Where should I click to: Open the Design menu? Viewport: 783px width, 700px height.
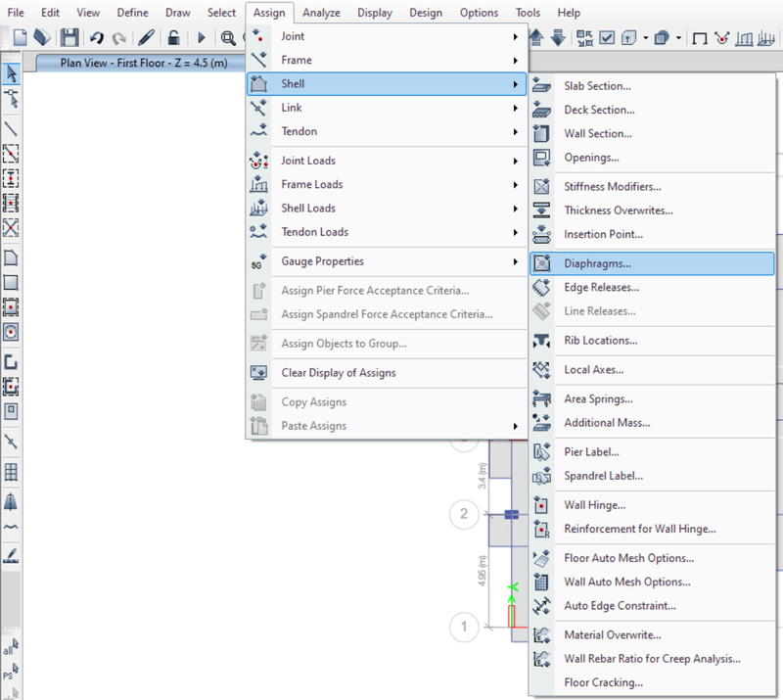click(426, 13)
